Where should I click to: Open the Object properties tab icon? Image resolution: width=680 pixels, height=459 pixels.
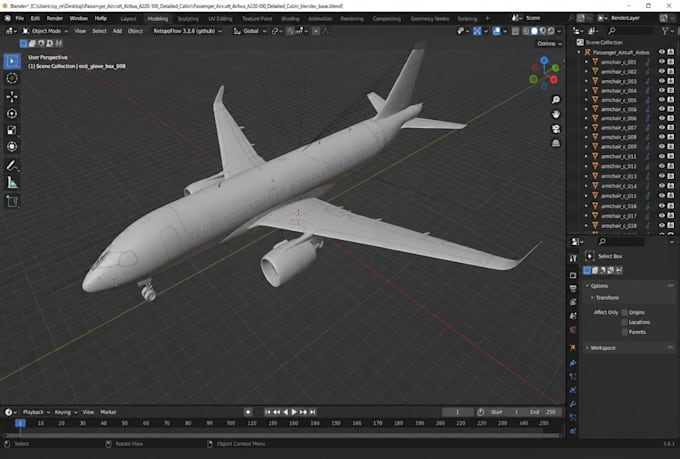573,348
